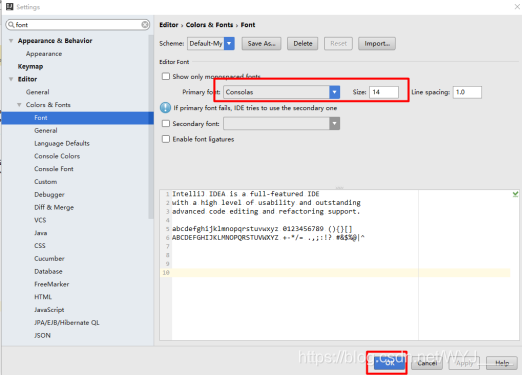Screen dimensions: 523x376
Task: Open Debugger color settings
Action: [49, 195]
